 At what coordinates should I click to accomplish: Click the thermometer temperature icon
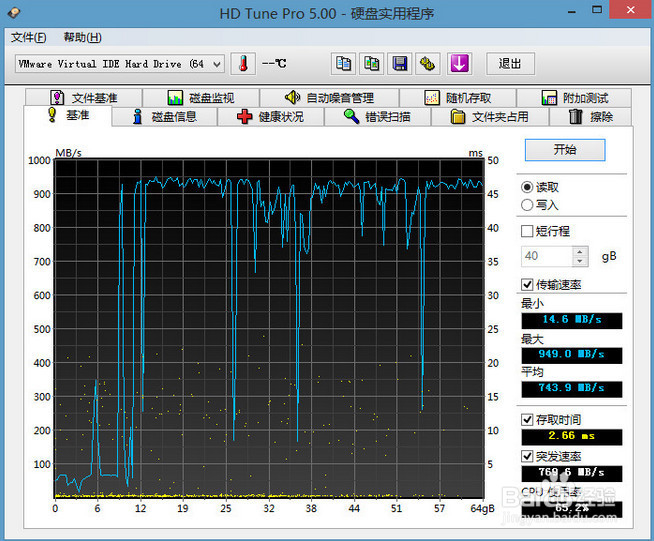tap(243, 64)
